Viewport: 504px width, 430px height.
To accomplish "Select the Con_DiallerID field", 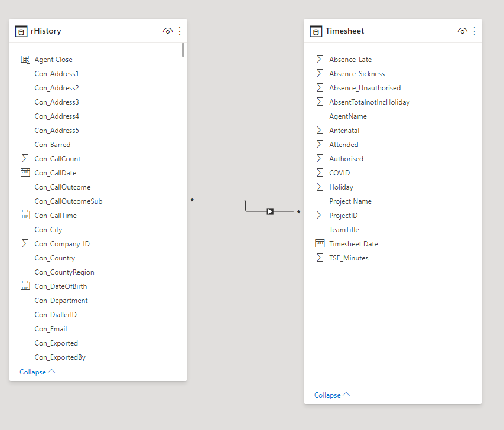I will click(56, 315).
